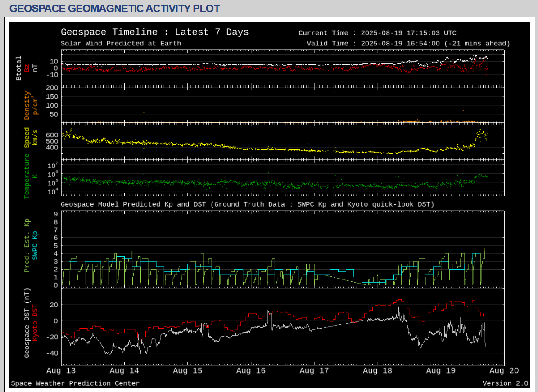
Task: Select the "Geospace Timeline : Latest 7 Days" title
Action: (155, 32)
